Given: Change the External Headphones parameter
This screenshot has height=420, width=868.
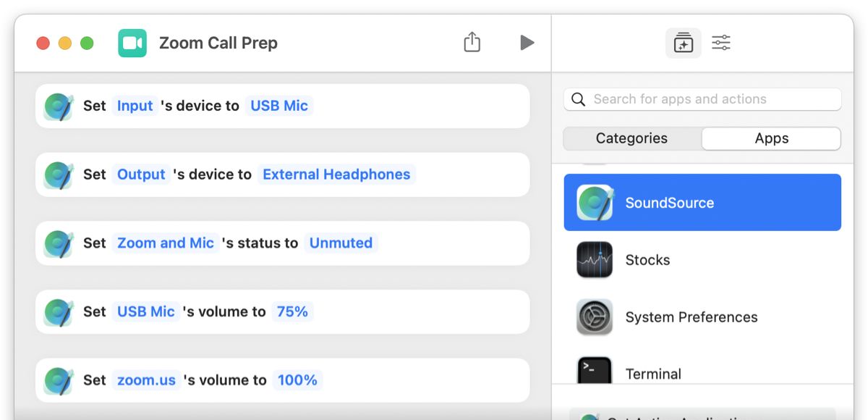Looking at the screenshot, I should pos(336,175).
